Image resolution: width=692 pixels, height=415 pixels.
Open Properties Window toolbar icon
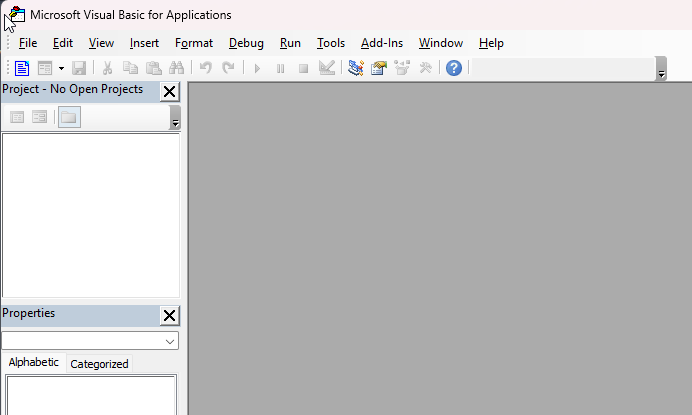pos(379,68)
